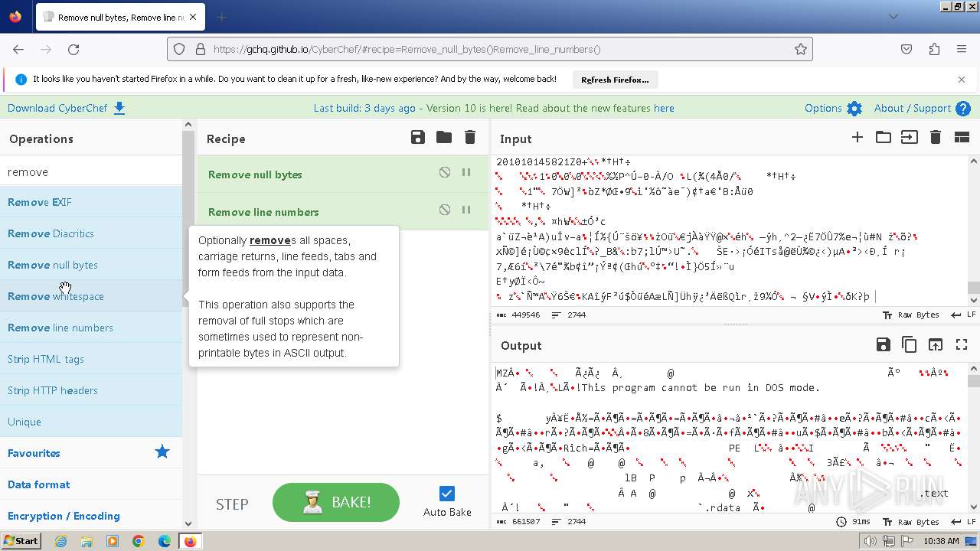The image size is (980, 551).
Task: Open the Firefox application menu
Action: [x=962, y=49]
